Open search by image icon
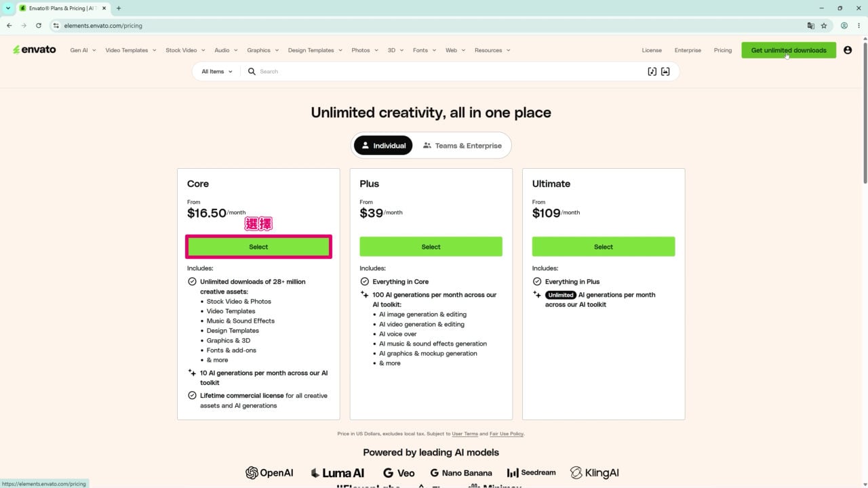 tap(665, 71)
